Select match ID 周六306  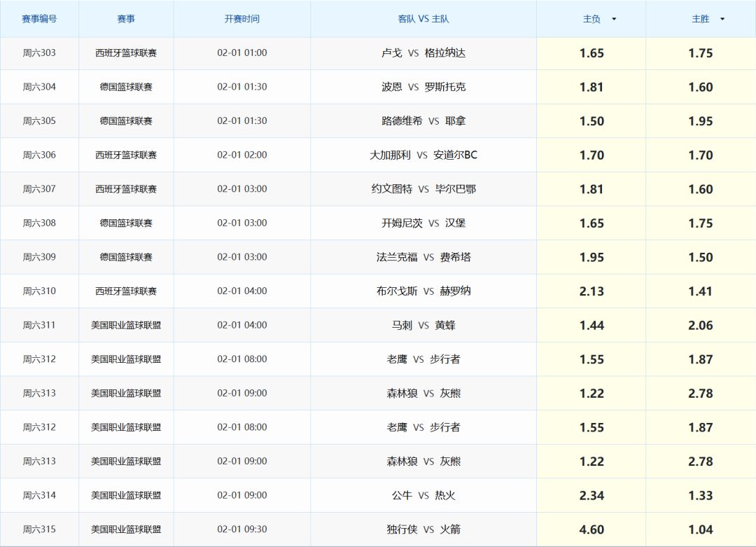39,155
